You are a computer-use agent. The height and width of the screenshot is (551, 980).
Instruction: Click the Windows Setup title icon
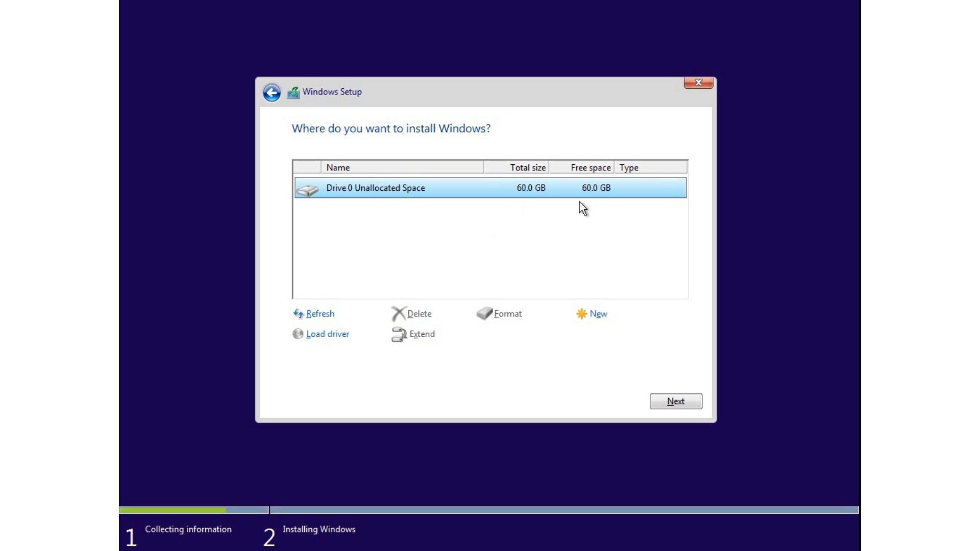click(x=293, y=92)
